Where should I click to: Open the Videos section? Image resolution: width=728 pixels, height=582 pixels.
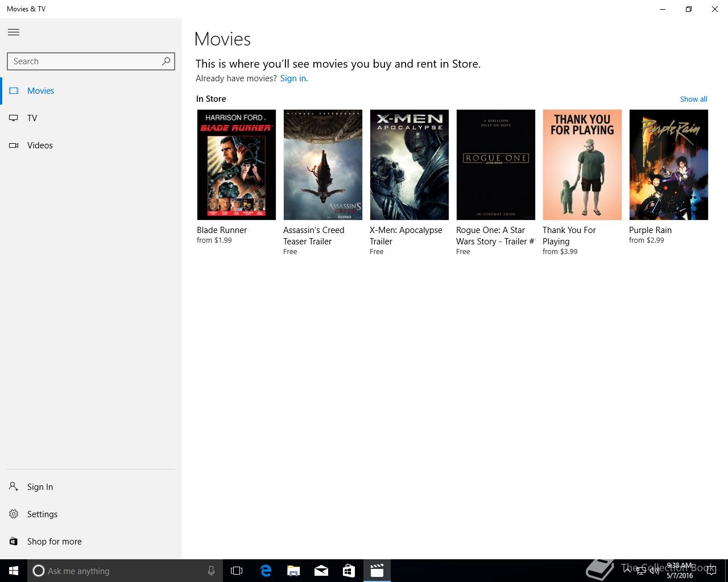tap(91, 145)
